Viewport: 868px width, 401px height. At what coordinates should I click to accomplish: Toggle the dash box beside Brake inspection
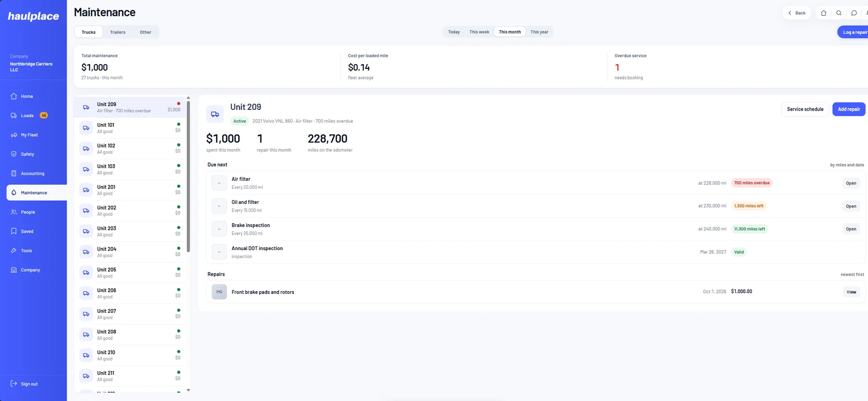(x=219, y=229)
